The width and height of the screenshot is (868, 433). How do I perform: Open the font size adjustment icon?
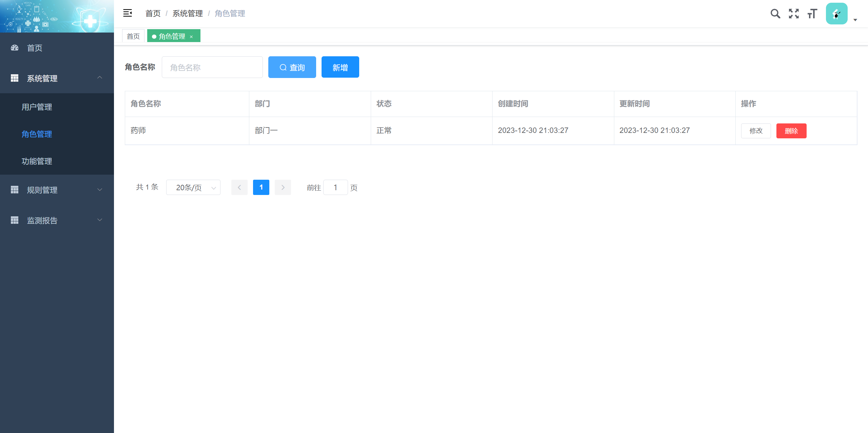click(812, 14)
